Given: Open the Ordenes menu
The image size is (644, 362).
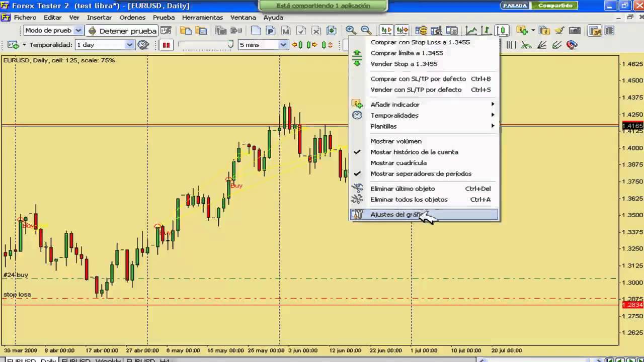Looking at the screenshot, I should point(132,17).
